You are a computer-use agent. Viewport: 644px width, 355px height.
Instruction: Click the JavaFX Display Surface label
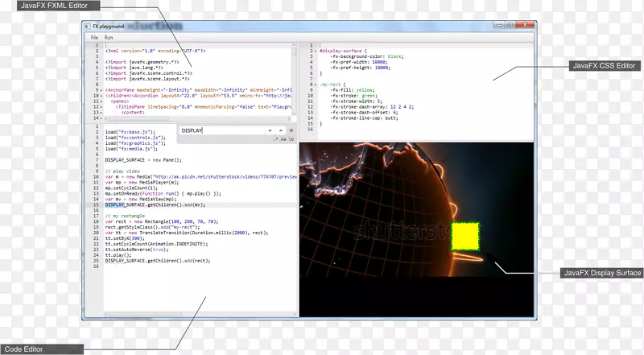click(600, 274)
